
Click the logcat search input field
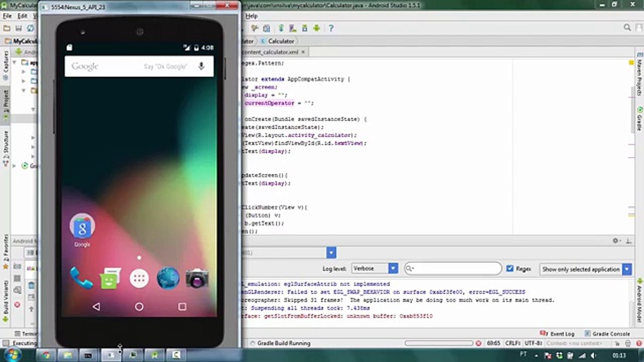[x=453, y=269]
